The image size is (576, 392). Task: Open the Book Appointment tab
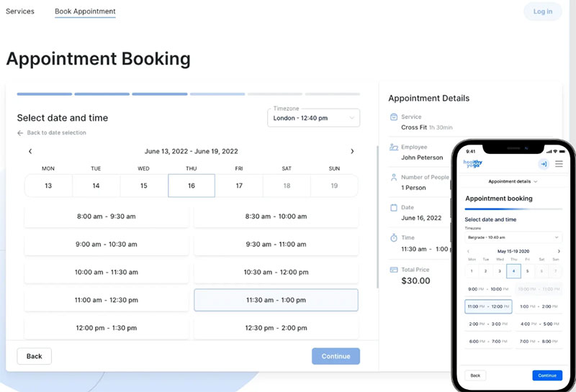pos(85,12)
